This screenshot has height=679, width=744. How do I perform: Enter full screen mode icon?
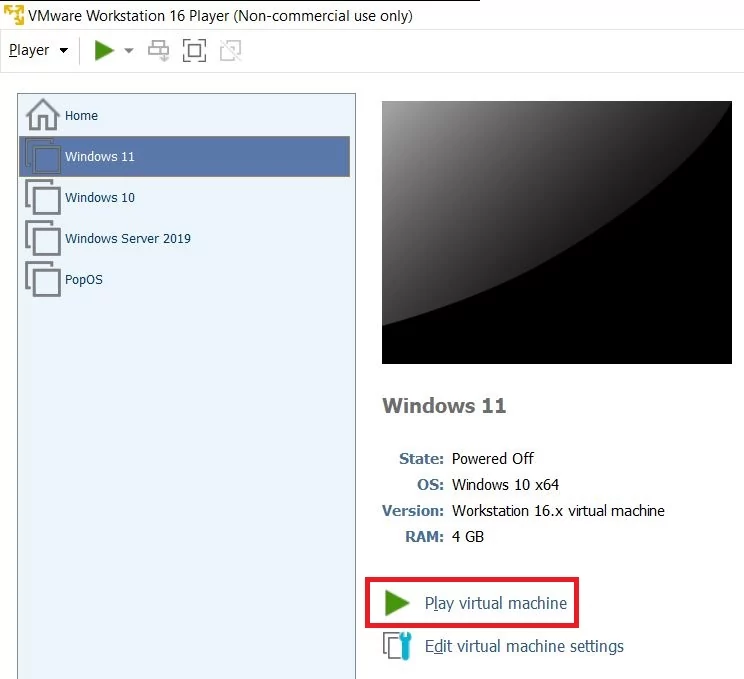195,50
